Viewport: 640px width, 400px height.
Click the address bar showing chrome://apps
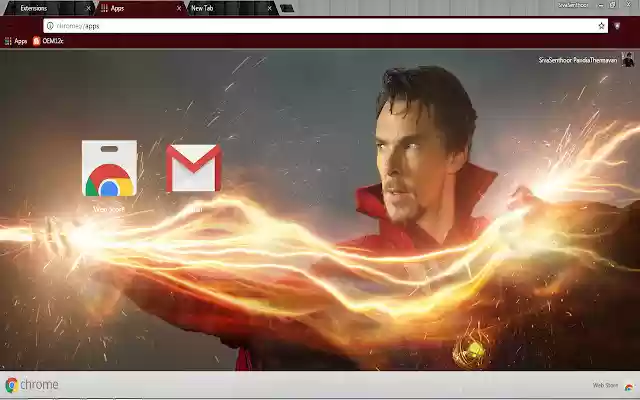pos(325,26)
